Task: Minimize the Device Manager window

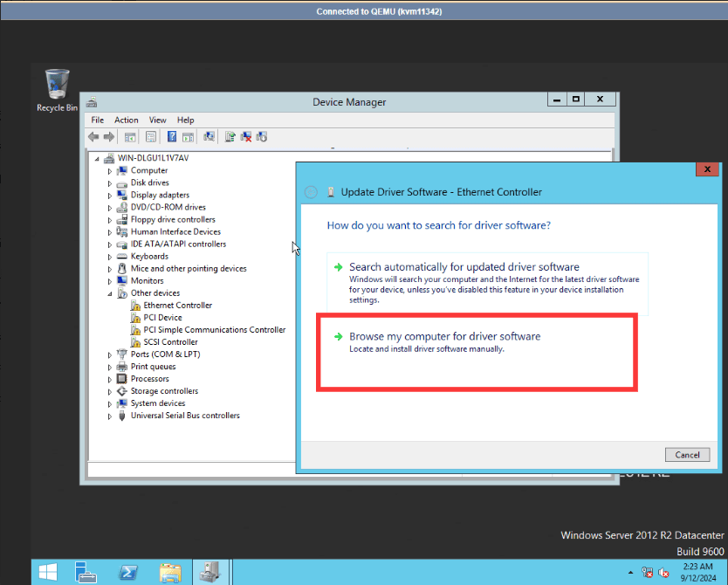Action: tap(557, 100)
